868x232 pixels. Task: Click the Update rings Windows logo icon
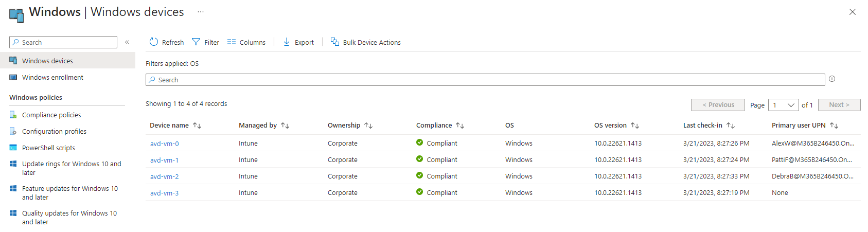point(13,164)
